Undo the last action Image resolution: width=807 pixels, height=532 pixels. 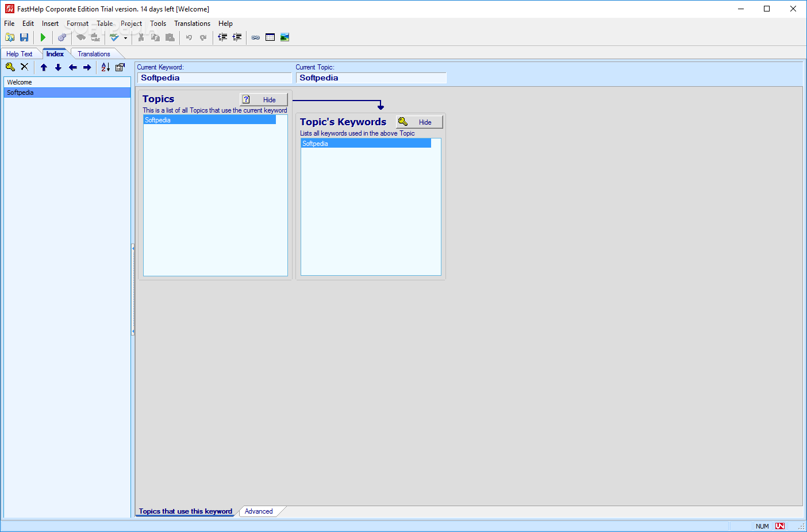click(x=189, y=37)
